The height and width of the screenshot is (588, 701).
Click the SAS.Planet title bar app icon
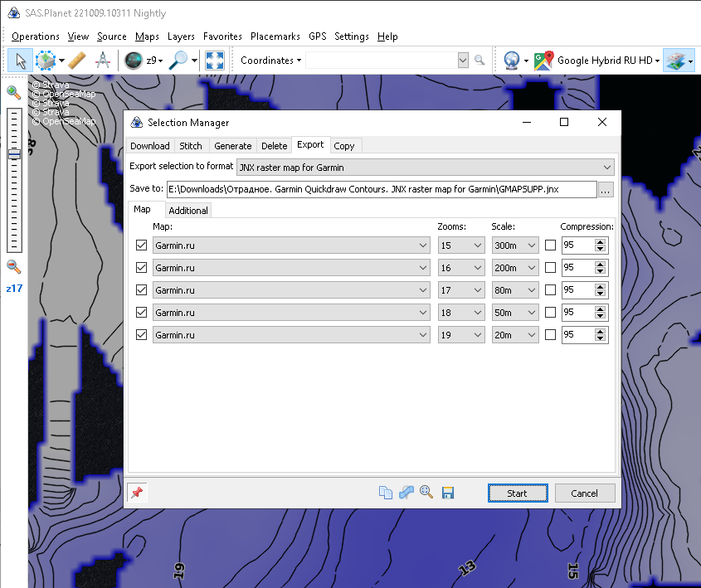[x=14, y=13]
